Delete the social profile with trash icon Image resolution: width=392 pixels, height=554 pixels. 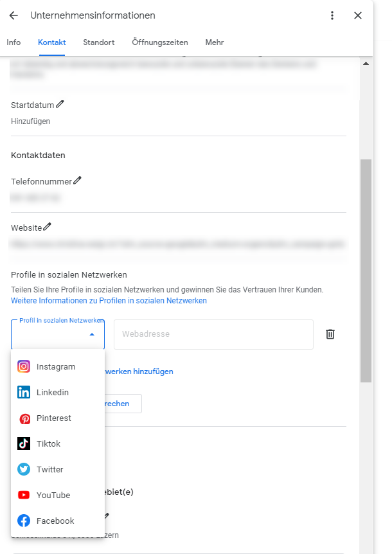click(330, 334)
